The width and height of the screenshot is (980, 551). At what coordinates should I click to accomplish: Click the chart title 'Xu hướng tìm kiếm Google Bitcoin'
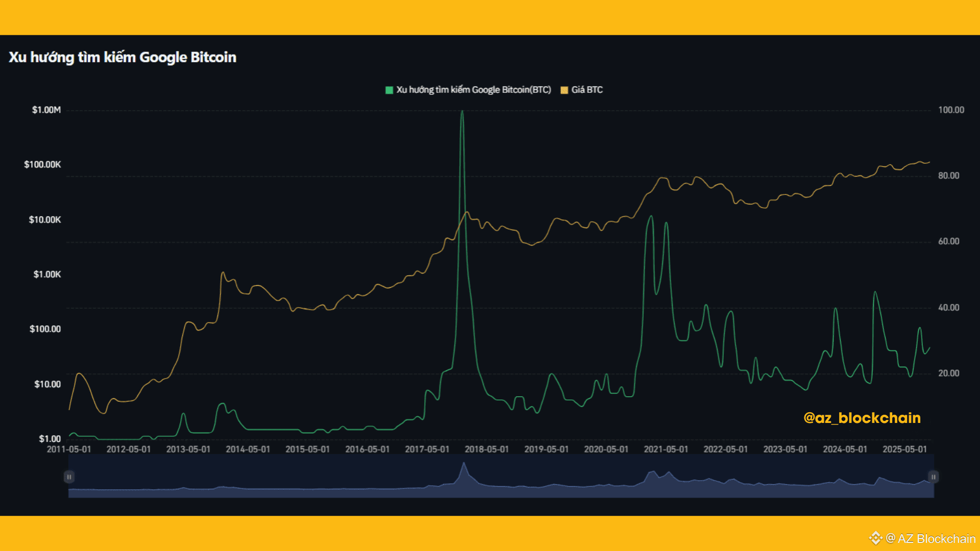(x=122, y=57)
